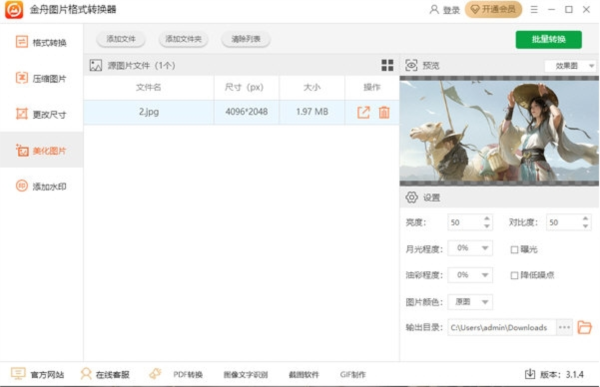Increase 对比度 contrast with up arrow
This screenshot has height=387, width=600.
tap(585, 219)
